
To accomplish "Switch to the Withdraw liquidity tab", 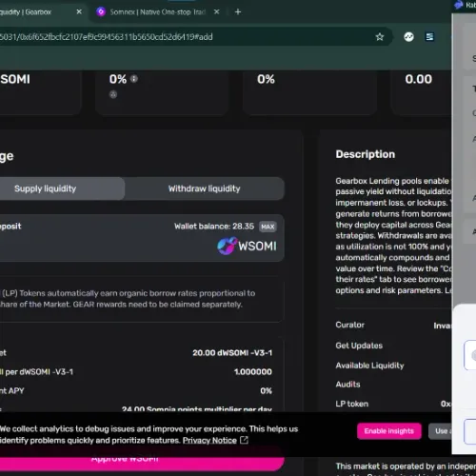I will click(x=205, y=188).
